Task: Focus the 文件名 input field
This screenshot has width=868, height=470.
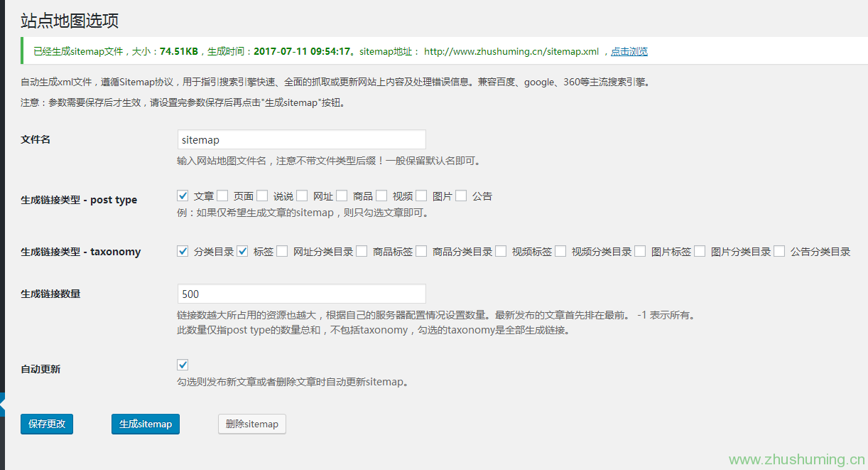Action: [301, 140]
